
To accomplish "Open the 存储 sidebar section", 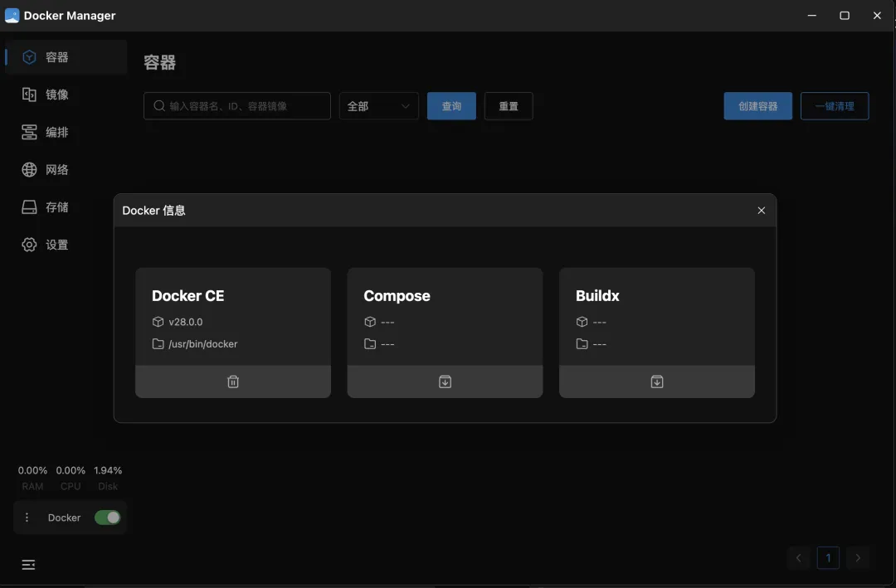I will coord(66,207).
